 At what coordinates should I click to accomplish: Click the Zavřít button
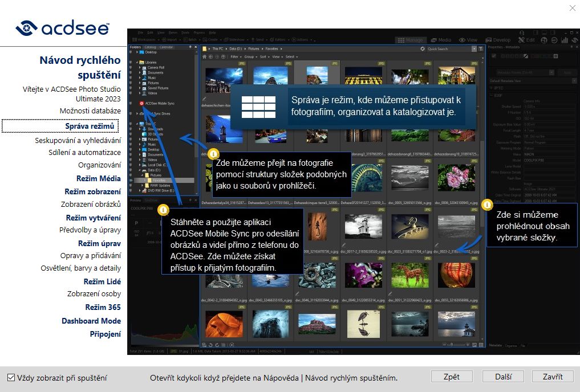(553, 377)
